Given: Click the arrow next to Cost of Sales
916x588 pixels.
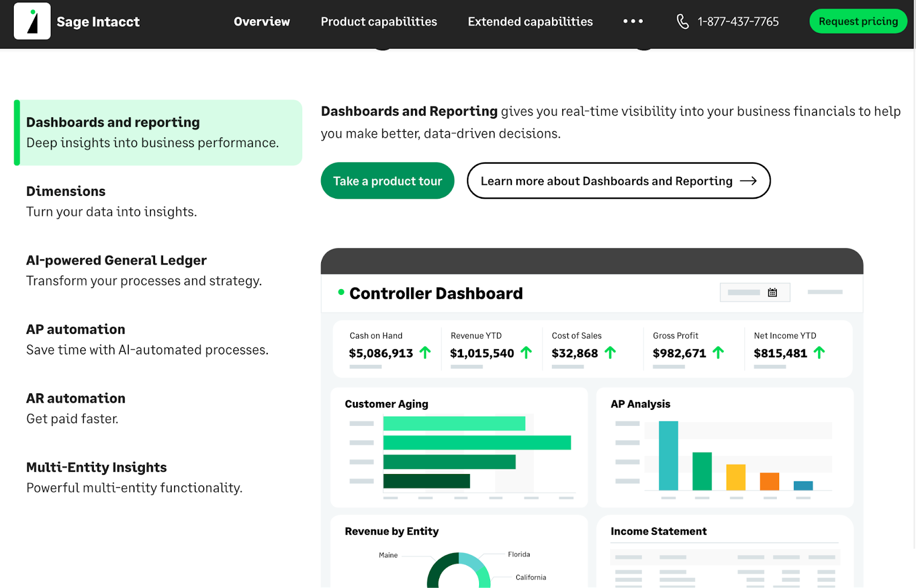Looking at the screenshot, I should pyautogui.click(x=610, y=353).
